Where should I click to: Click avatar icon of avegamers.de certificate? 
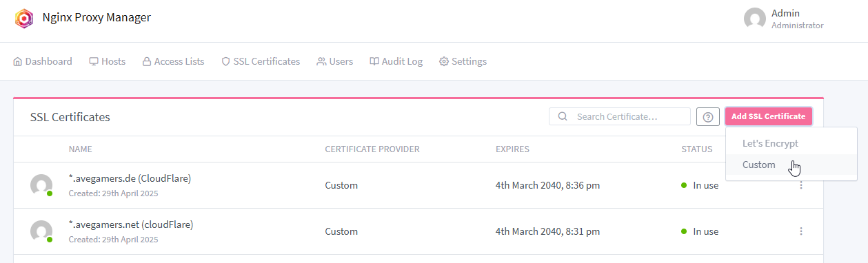[41, 185]
